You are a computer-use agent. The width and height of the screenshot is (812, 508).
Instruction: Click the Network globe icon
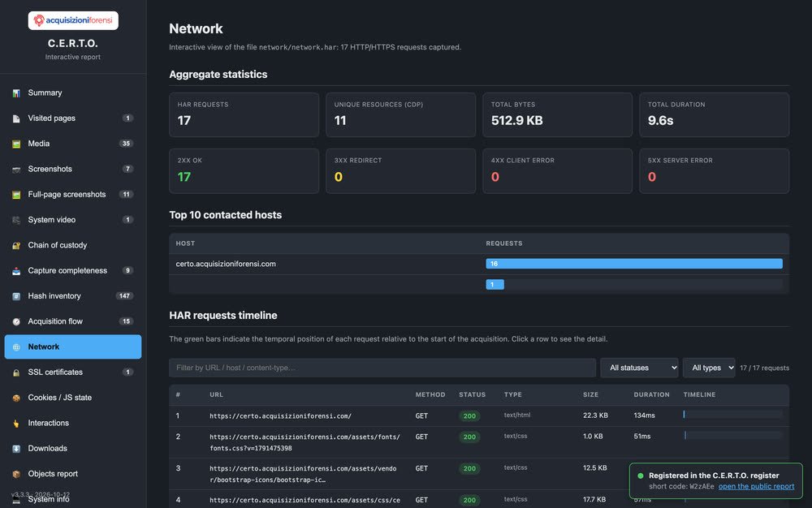pos(16,347)
